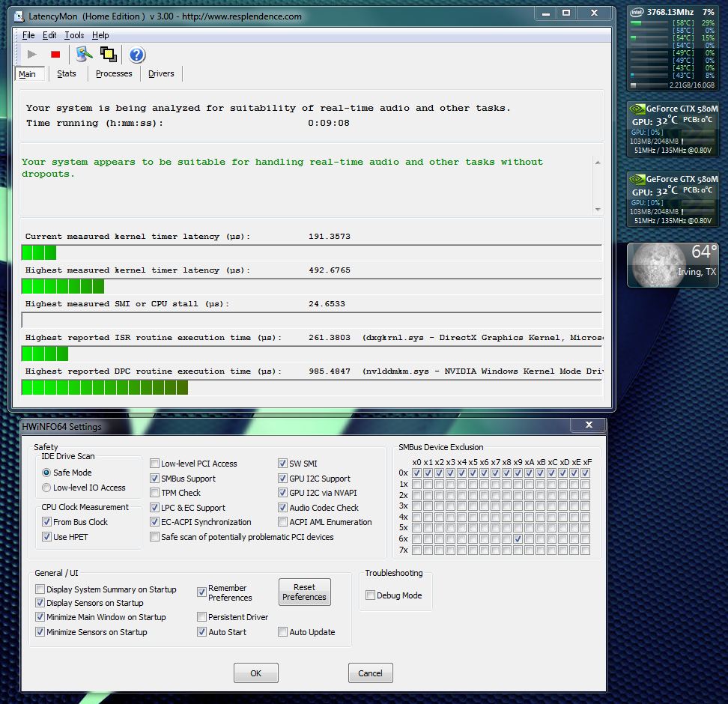The height and width of the screenshot is (704, 728).
Task: Check SMBus exclusion box row 7x column xF
Action: click(x=586, y=550)
